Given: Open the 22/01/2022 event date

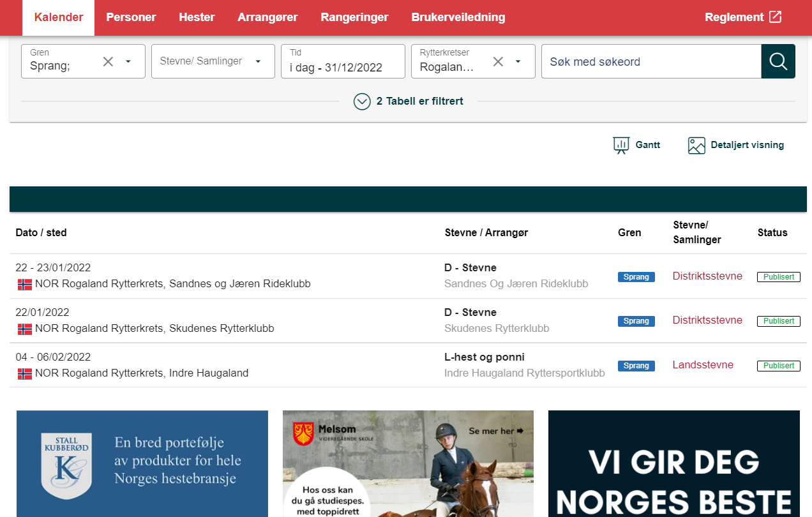Looking at the screenshot, I should [41, 312].
